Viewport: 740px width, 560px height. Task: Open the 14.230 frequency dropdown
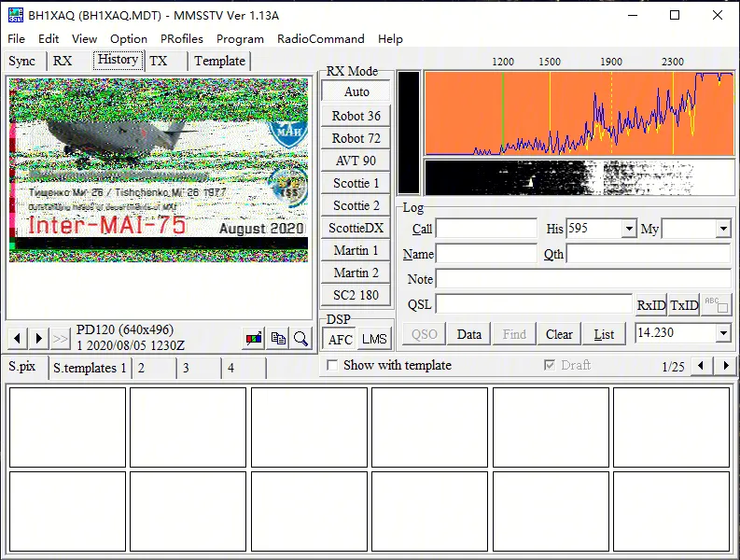click(723, 333)
